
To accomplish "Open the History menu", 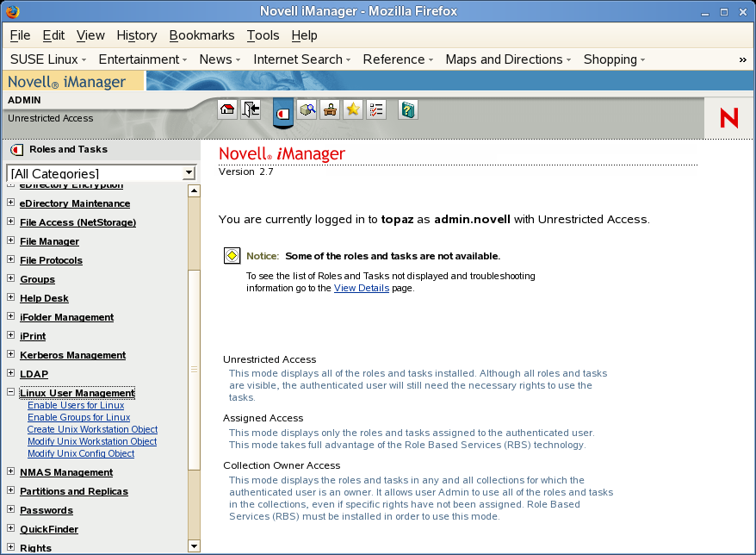I will click(x=137, y=35).
